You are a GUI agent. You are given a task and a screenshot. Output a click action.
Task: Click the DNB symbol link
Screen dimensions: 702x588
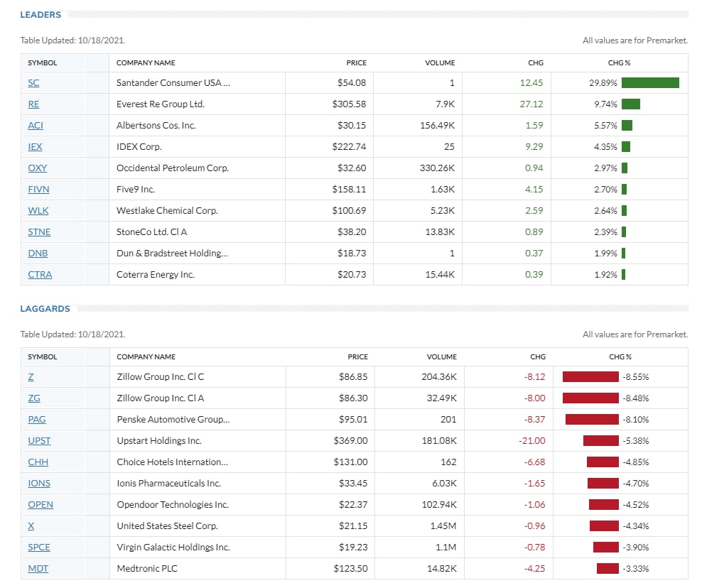click(38, 254)
